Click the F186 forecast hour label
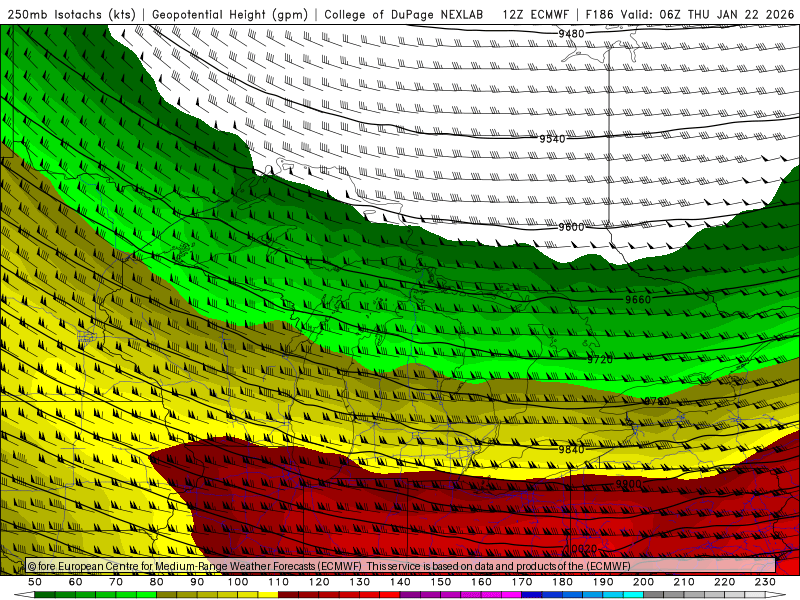 599,14
